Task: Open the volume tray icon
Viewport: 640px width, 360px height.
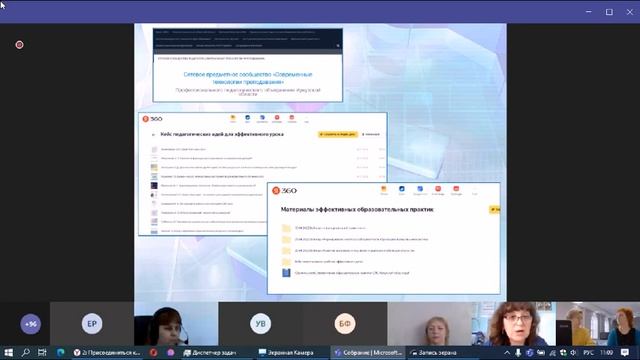Action: (573, 352)
